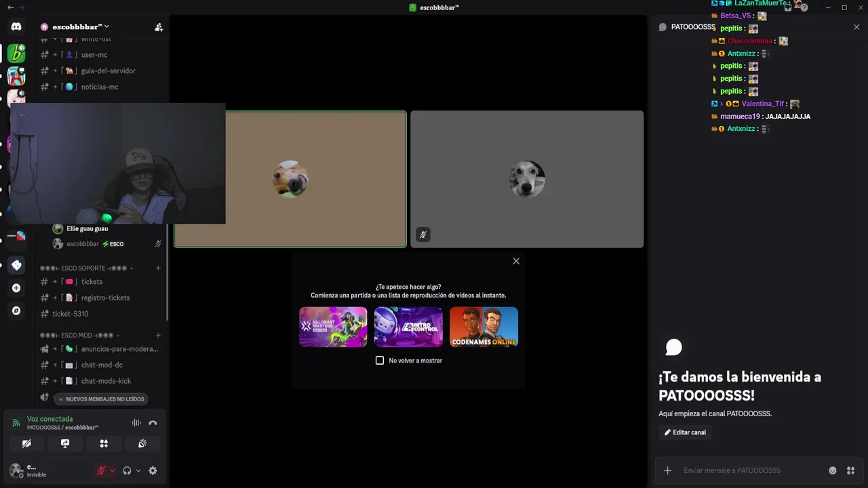This screenshot has height=488, width=868.
Task: Open the soundboard
Action: pyautogui.click(x=142, y=443)
